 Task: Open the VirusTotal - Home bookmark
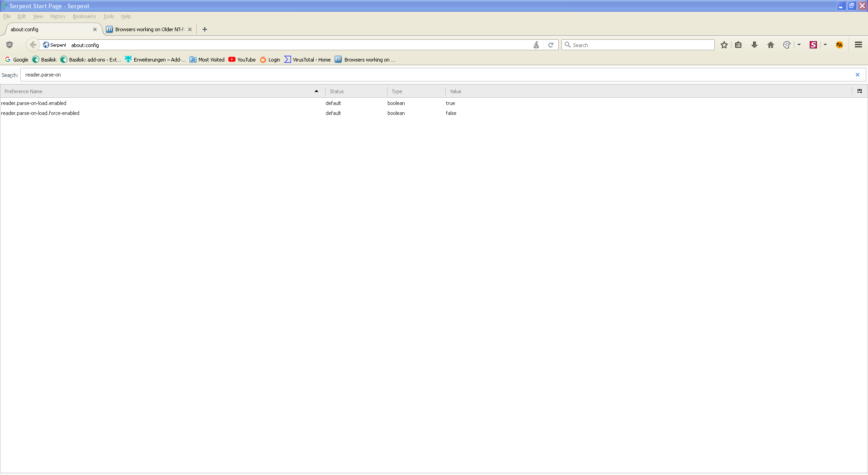307,60
